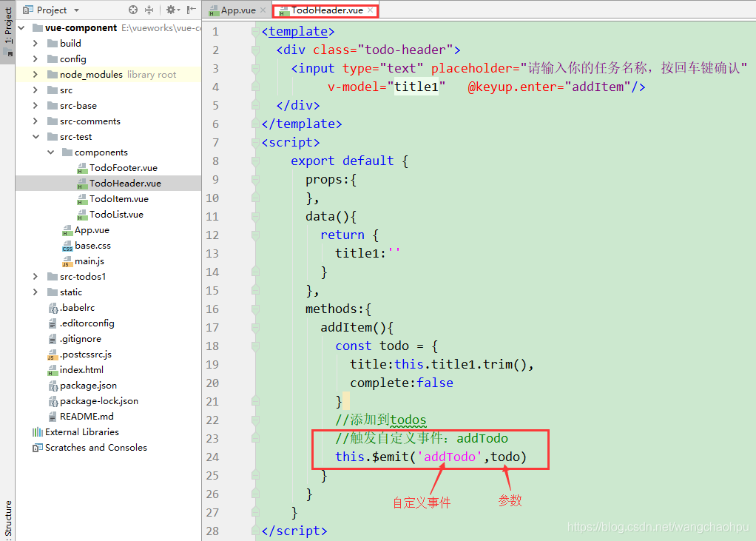The width and height of the screenshot is (756, 541).
Task: Expand the static folder
Action: click(35, 292)
